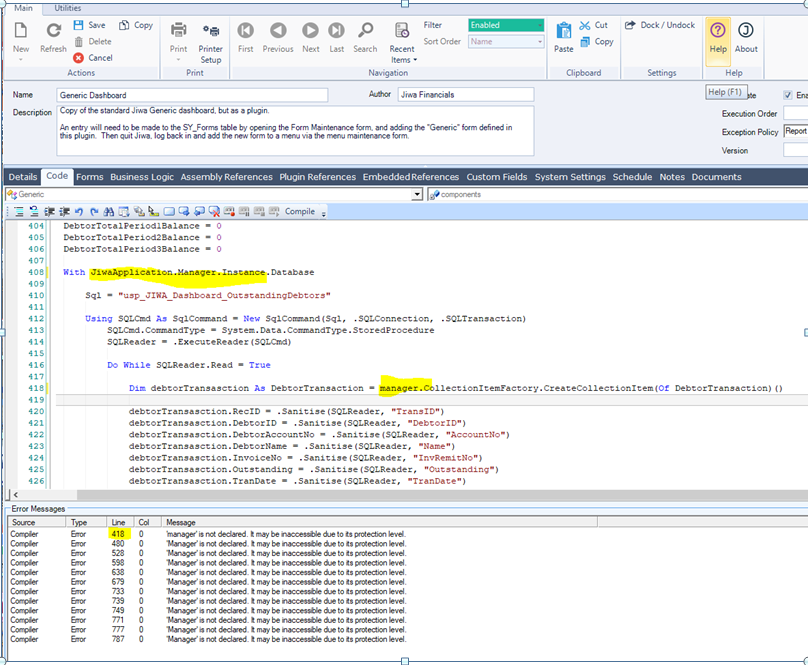The width and height of the screenshot is (808, 665).
Task: Click the Refresh icon in Actions
Action: [x=53, y=31]
